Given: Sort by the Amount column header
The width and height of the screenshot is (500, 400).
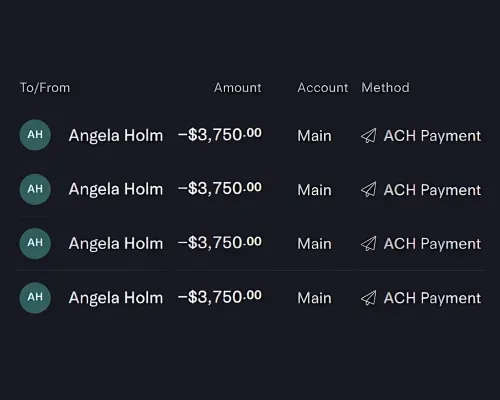Looking at the screenshot, I should (x=238, y=88).
